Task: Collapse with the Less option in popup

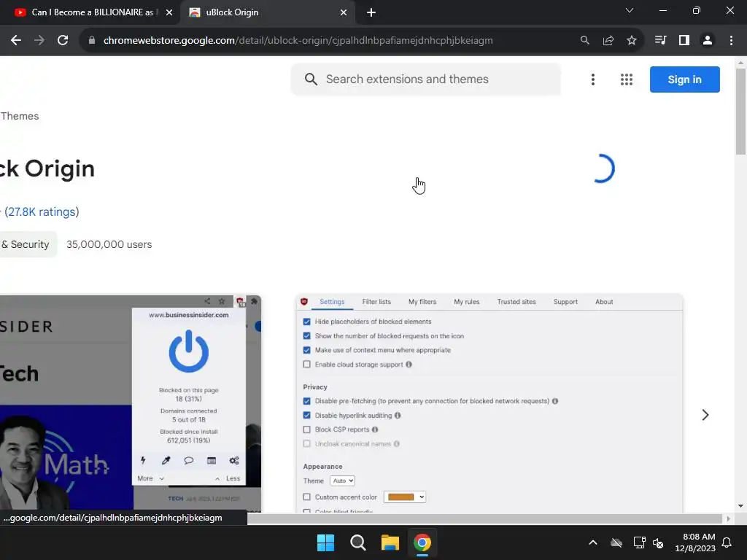Action: tap(228, 478)
